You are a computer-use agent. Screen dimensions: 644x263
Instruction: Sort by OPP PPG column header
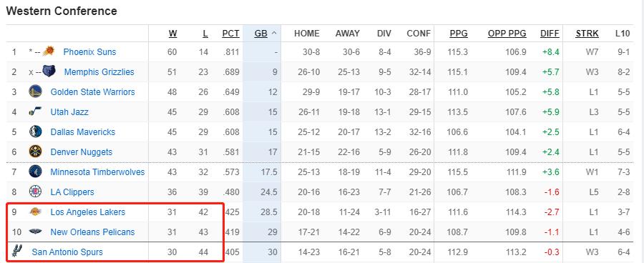[x=507, y=34]
